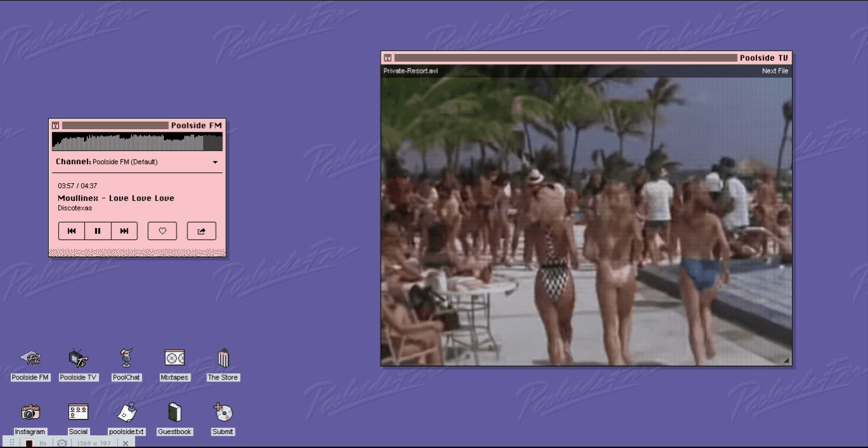Close the recorder bar with X
The width and height of the screenshot is (868, 448).
(126, 443)
